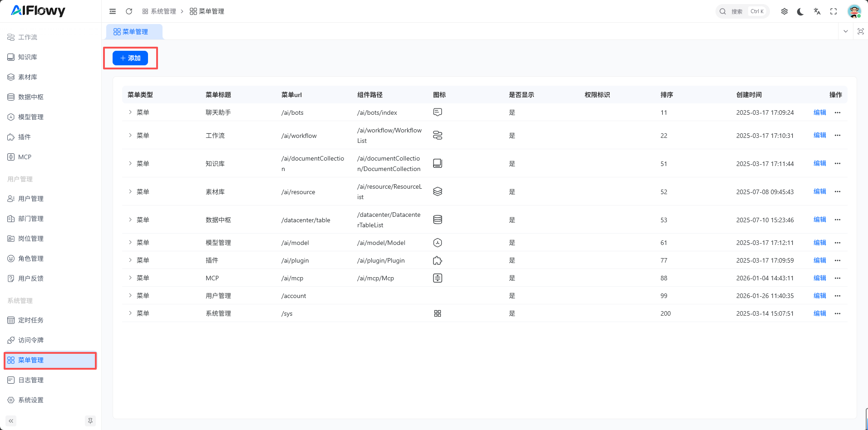Click the 添加 button
868x430 pixels.
click(130, 58)
